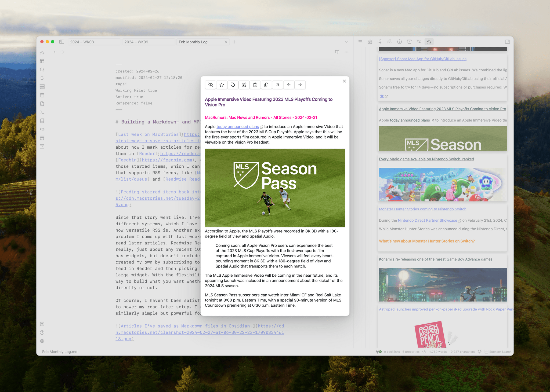This screenshot has width=550, height=392.
Task: Switch to the 2024 – WK08 tab
Action: point(94,42)
